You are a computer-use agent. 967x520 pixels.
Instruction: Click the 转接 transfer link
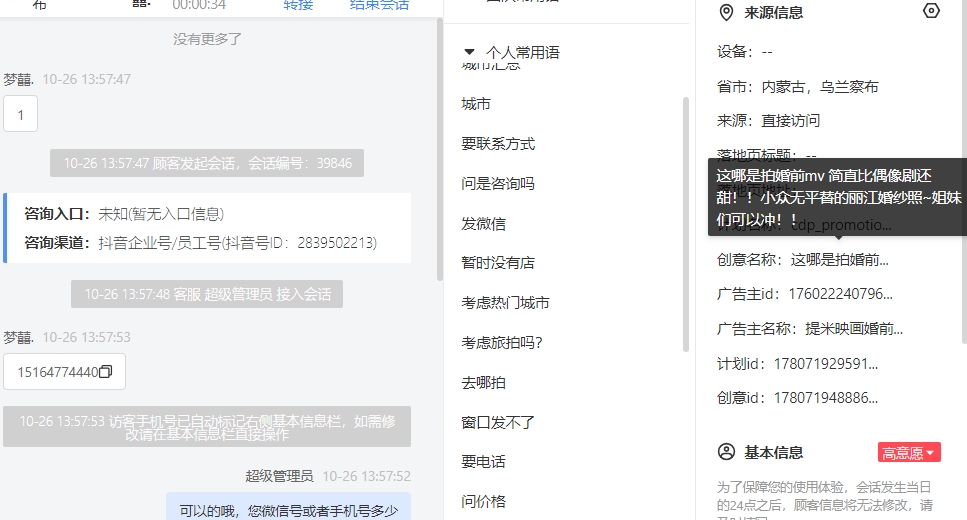pyautogui.click(x=298, y=5)
